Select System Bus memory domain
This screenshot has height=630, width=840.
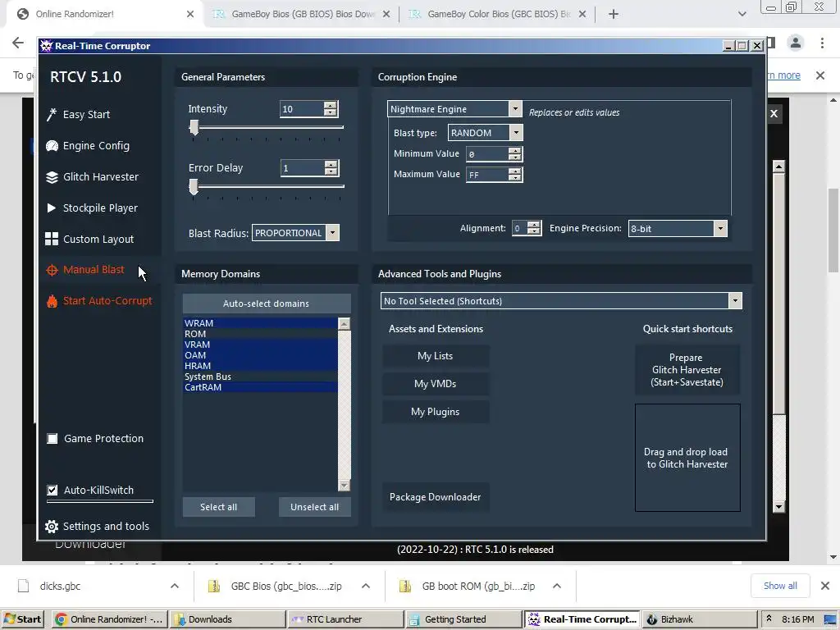(x=260, y=377)
